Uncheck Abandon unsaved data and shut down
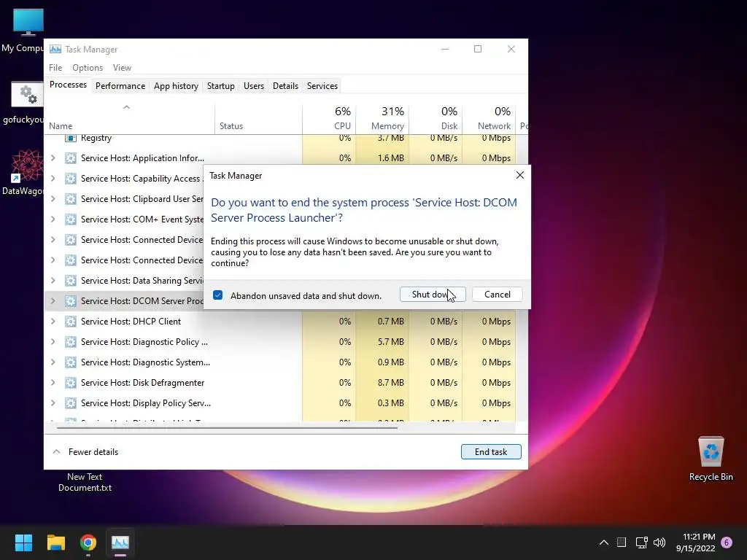The width and height of the screenshot is (747, 560). [x=217, y=295]
